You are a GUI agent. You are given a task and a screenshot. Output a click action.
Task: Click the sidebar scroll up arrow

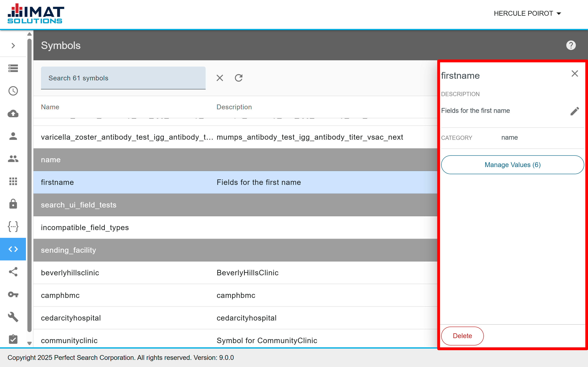(x=29, y=34)
